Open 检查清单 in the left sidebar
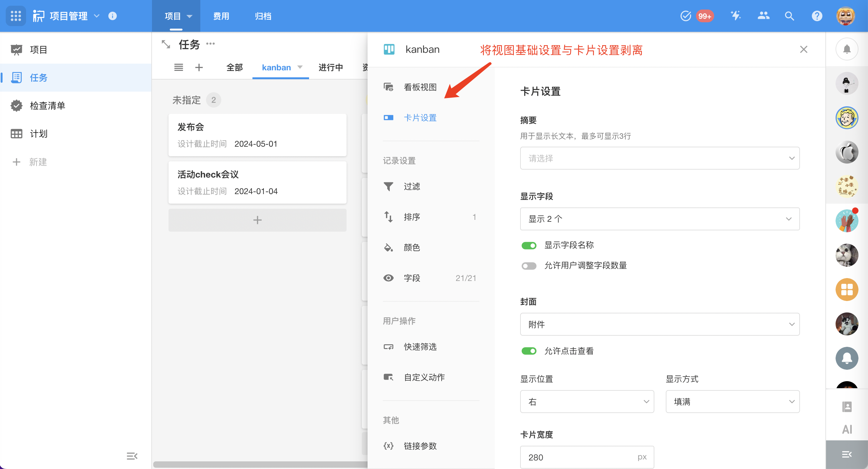 click(x=75, y=106)
